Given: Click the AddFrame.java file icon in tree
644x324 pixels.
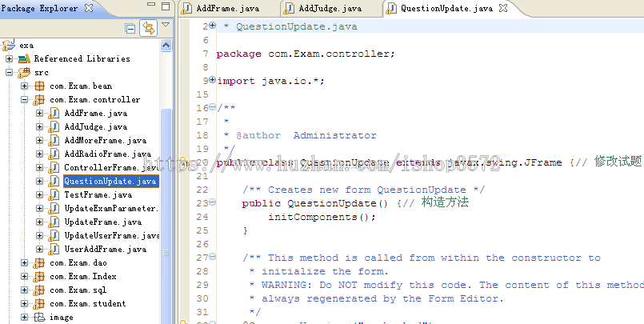Looking at the screenshot, I should click(x=54, y=113).
